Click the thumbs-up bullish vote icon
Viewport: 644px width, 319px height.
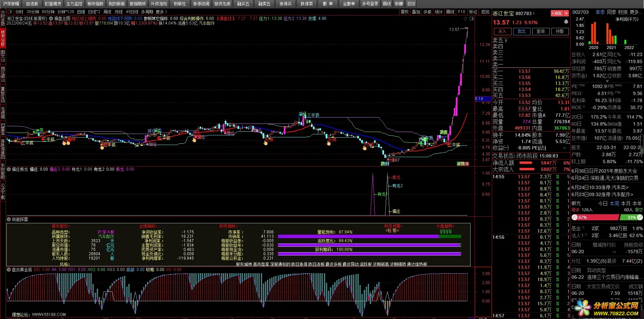pos(575,218)
